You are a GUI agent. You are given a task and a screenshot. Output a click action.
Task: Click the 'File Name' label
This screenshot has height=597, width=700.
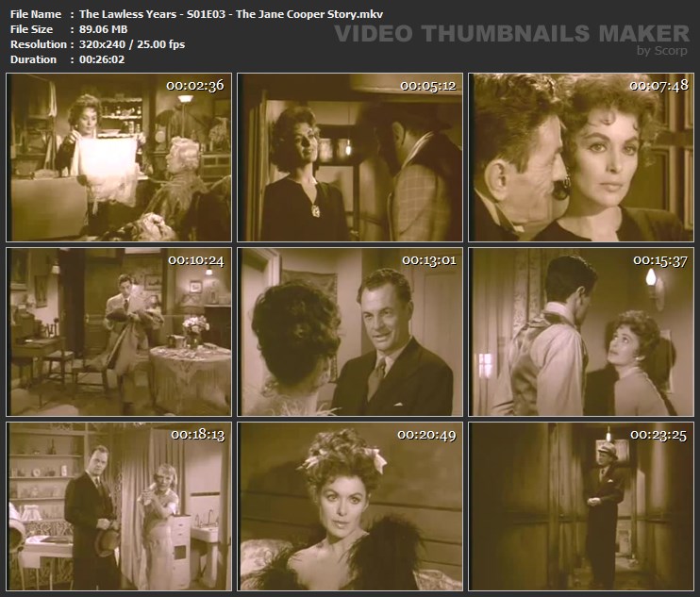36,14
